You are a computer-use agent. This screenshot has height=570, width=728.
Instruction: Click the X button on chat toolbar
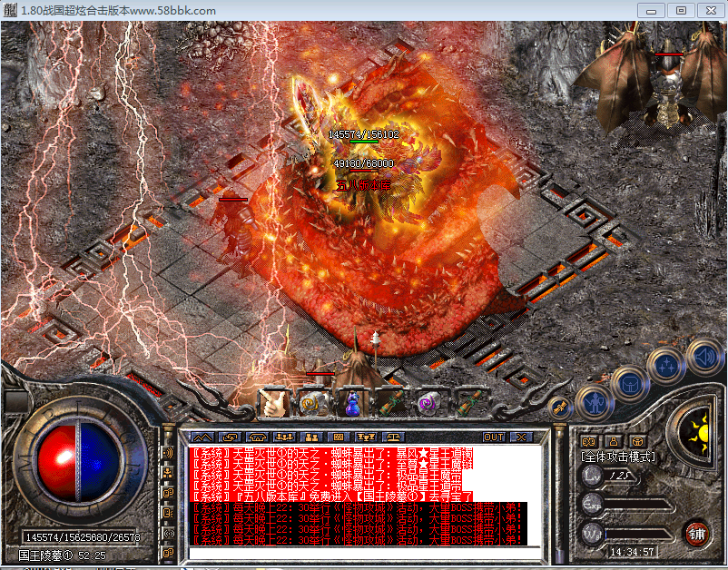[x=521, y=437]
